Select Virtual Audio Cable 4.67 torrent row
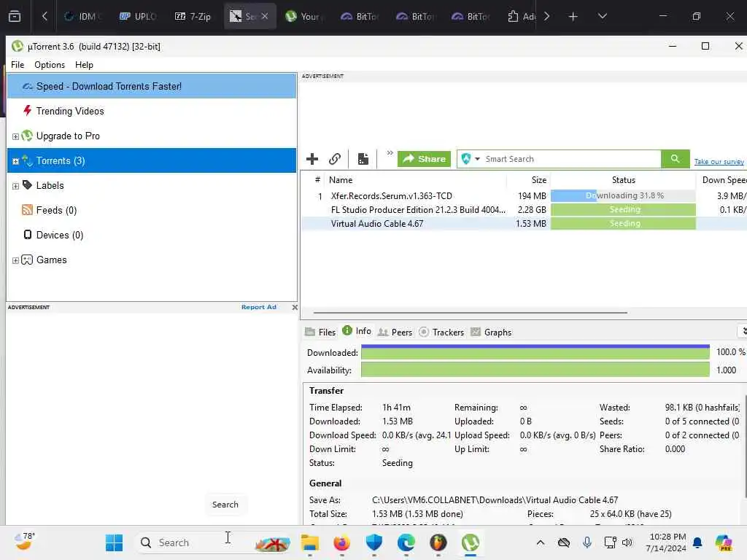 524,223
